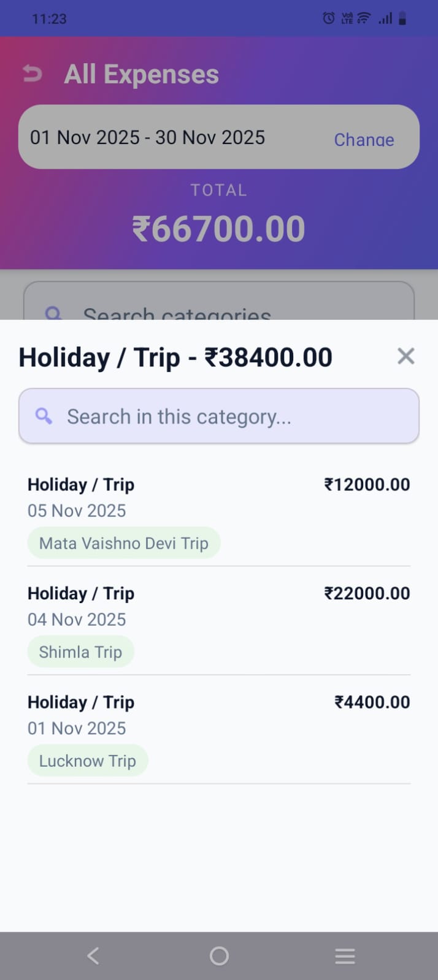The height and width of the screenshot is (980, 438).
Task: Toggle the Lucknow Trip tag
Action: [x=87, y=760]
